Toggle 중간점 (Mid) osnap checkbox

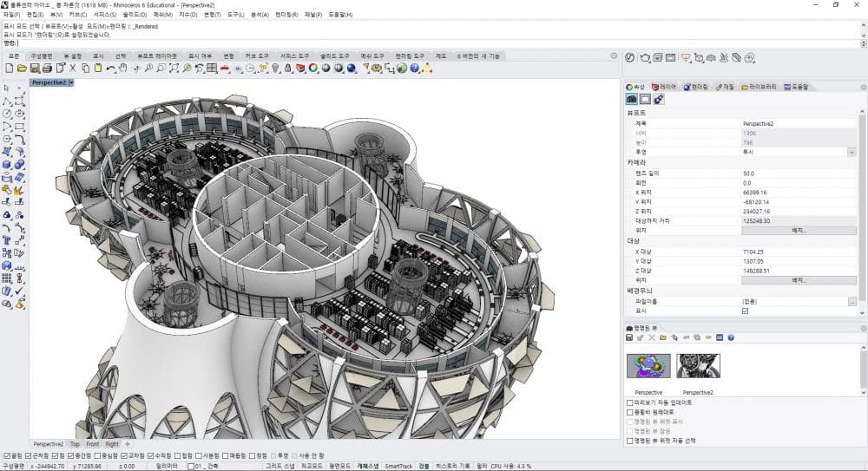pos(71,455)
